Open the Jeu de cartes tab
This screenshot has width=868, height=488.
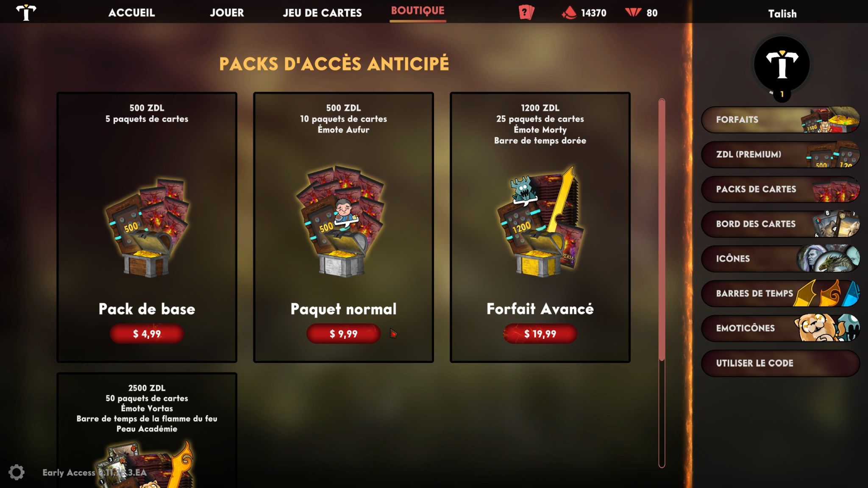click(322, 13)
